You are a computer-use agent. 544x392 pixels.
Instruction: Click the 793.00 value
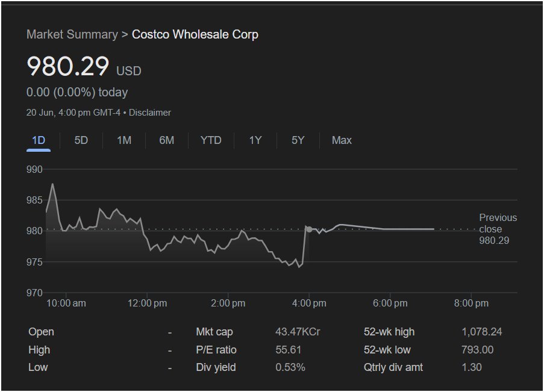477,350
